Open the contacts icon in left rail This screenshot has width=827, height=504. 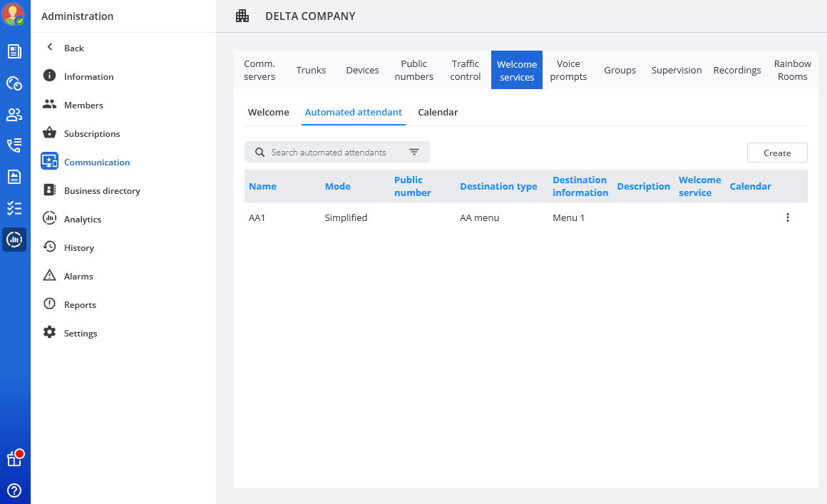point(14,114)
